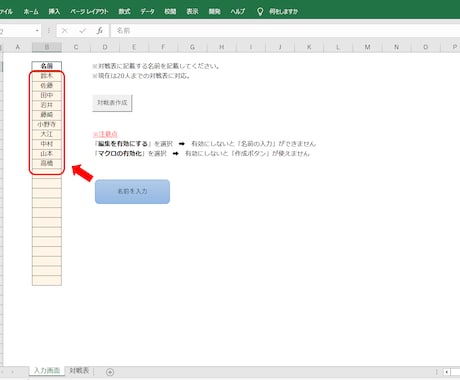Image resolution: width=460 pixels, height=380 pixels.
Task: Click the blue 名前を入力 shape
Action: 132,191
